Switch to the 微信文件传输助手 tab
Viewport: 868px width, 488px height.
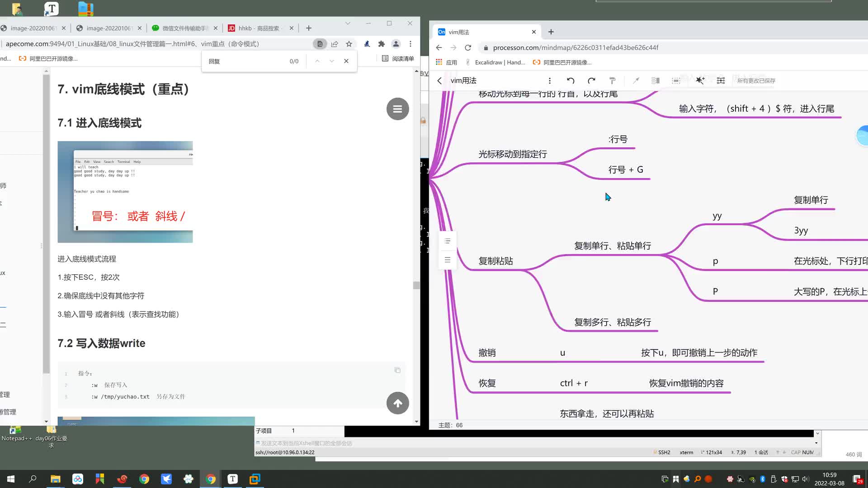point(185,28)
